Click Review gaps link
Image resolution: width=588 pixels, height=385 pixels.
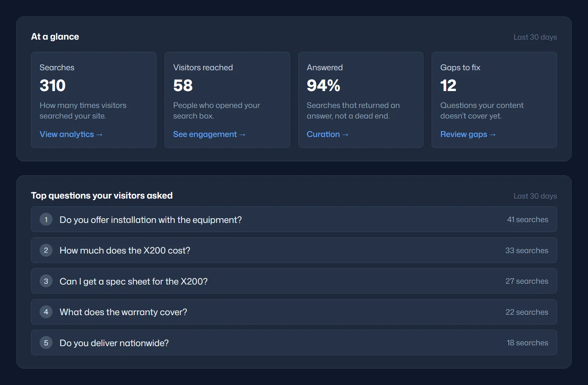click(x=468, y=134)
